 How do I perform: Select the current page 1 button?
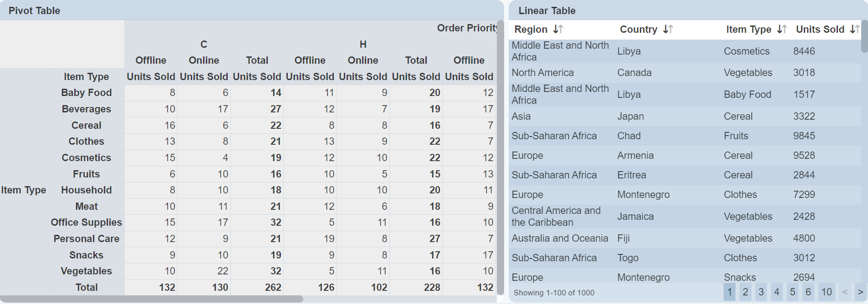730,292
